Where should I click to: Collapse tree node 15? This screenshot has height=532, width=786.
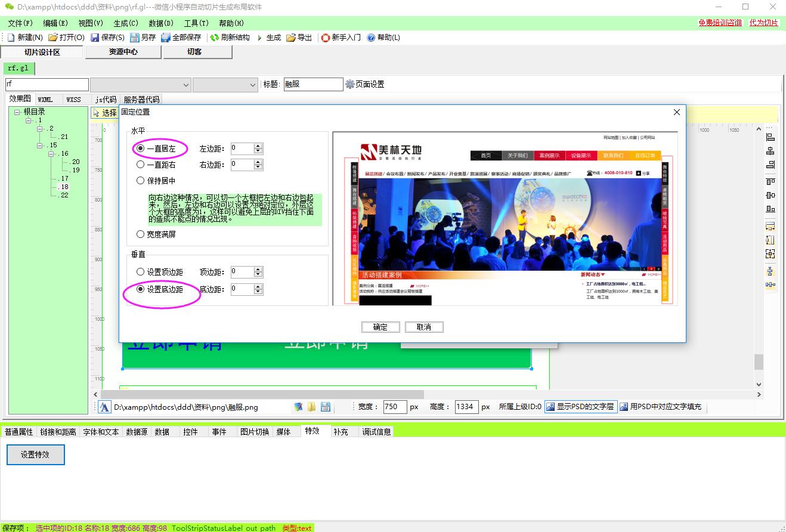tap(40, 146)
